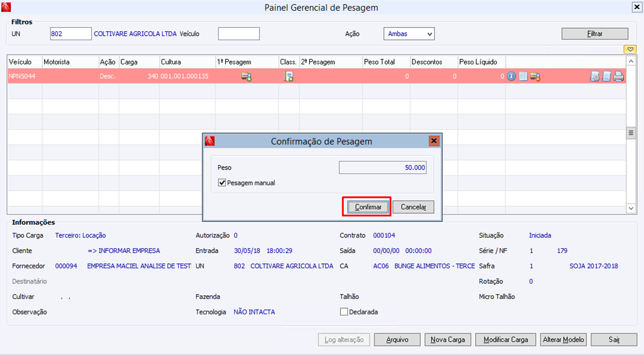Select the NPN5044 vehicle cell
644x355 pixels.
pos(25,77)
